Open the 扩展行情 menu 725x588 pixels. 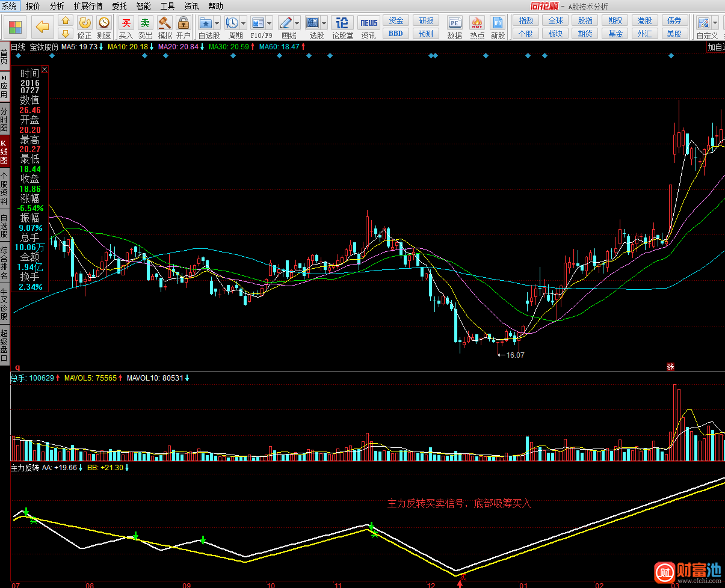pos(88,6)
